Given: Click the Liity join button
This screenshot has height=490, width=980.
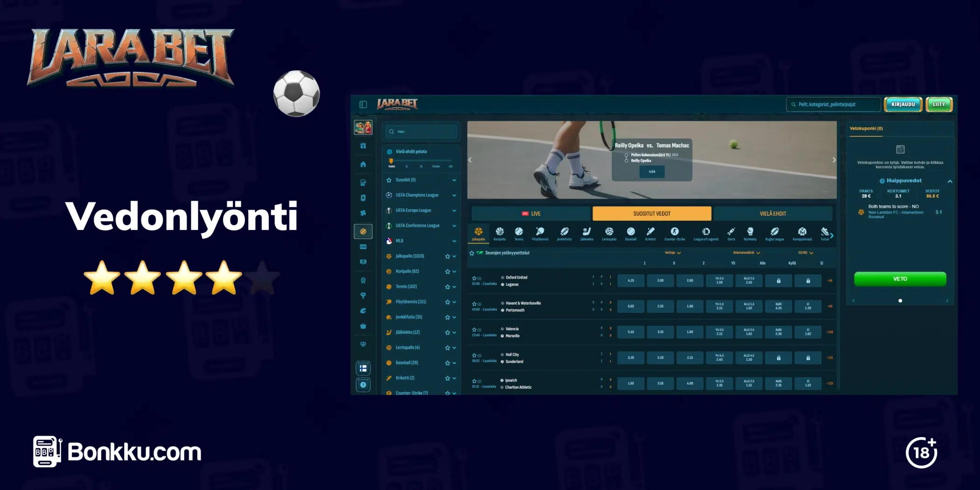Looking at the screenshot, I should click(x=939, y=105).
